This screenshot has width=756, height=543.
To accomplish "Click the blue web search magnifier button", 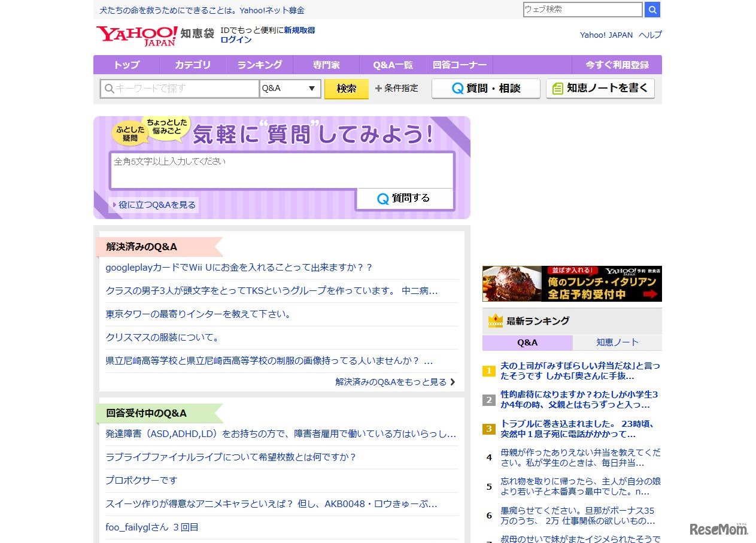I will click(652, 10).
